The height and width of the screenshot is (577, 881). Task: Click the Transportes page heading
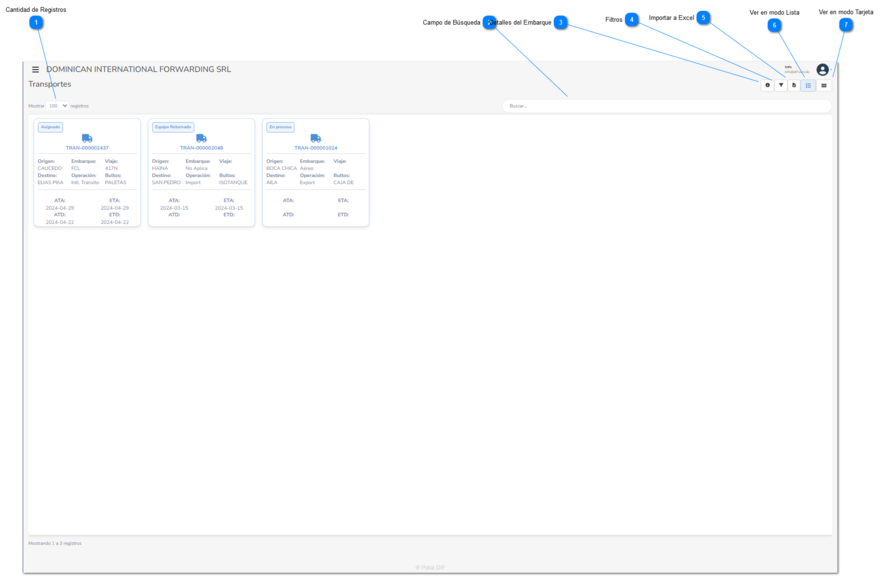point(50,84)
